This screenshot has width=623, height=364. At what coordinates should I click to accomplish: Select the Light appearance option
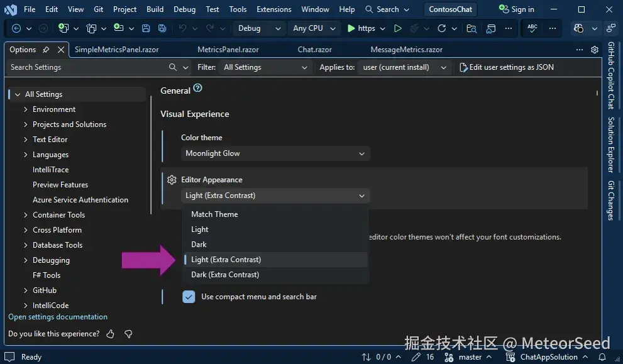point(275,229)
